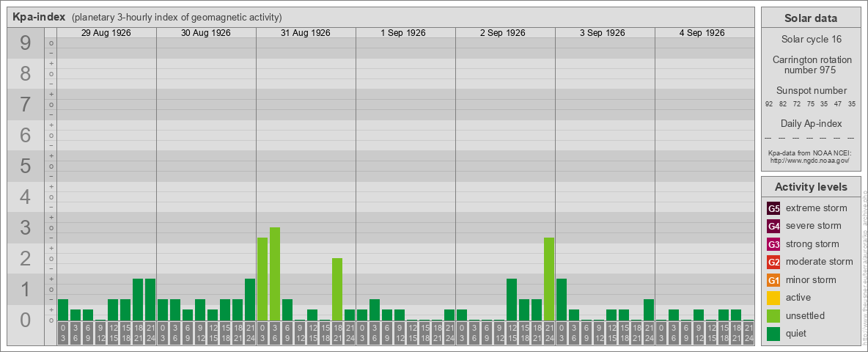Click the 30 Aug 21-24h bar
The height and width of the screenshot is (352, 868).
(x=250, y=299)
